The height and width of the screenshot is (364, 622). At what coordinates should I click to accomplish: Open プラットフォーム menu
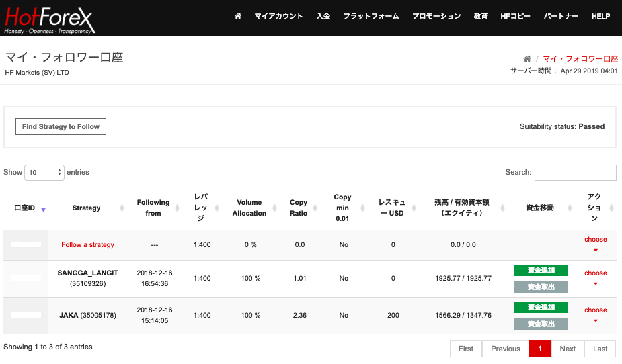(x=371, y=16)
